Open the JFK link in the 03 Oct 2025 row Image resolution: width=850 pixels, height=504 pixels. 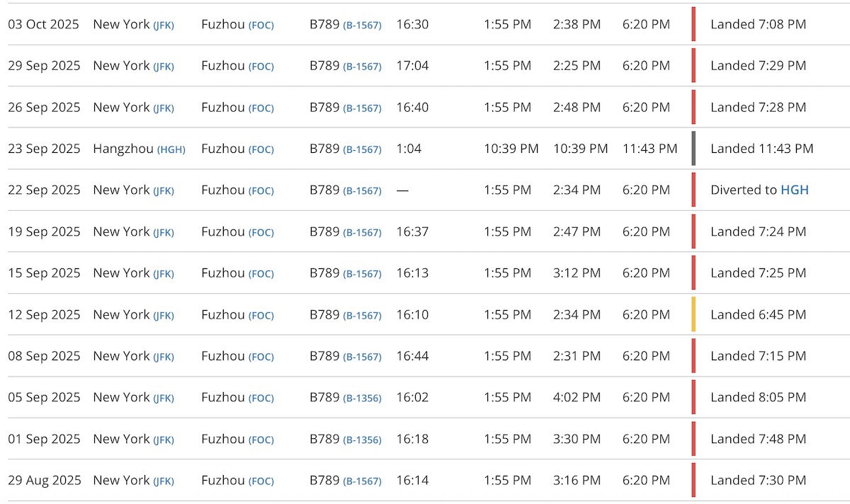163,25
